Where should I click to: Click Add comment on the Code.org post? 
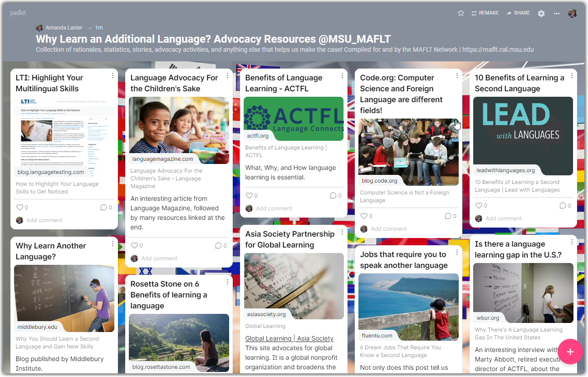pos(389,229)
